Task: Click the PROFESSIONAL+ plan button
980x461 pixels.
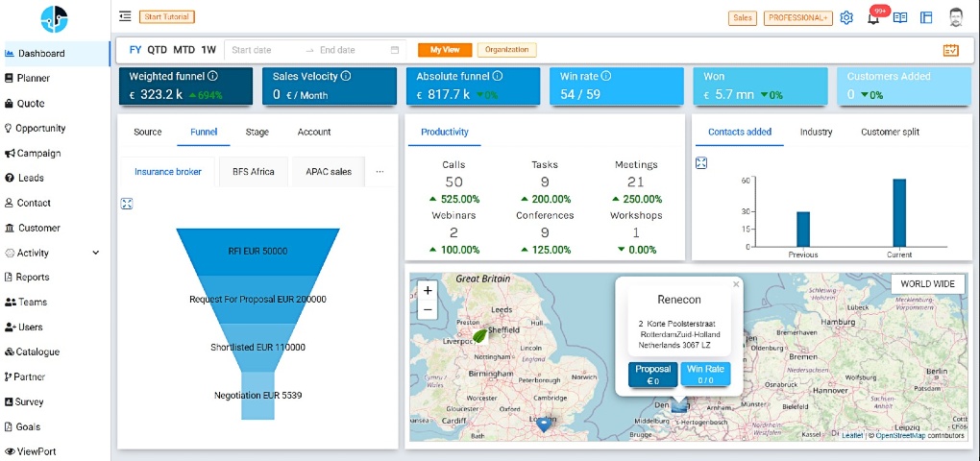Action: tap(798, 18)
